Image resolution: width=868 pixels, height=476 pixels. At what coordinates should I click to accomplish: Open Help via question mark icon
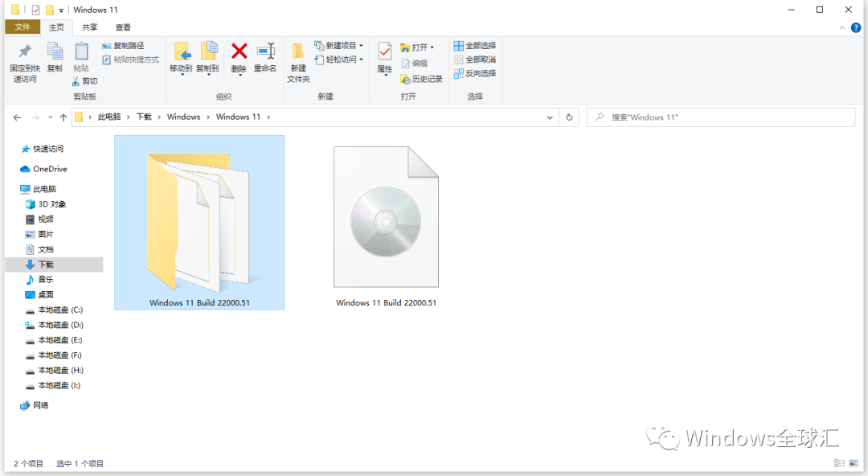[856, 27]
